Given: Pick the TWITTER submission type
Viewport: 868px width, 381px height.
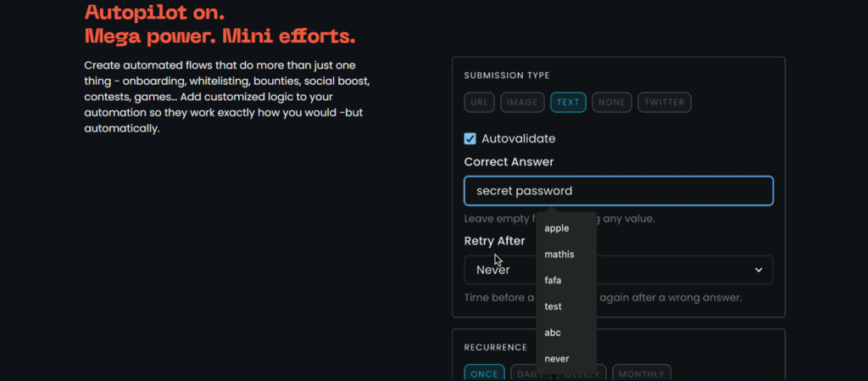Looking at the screenshot, I should point(665,103).
